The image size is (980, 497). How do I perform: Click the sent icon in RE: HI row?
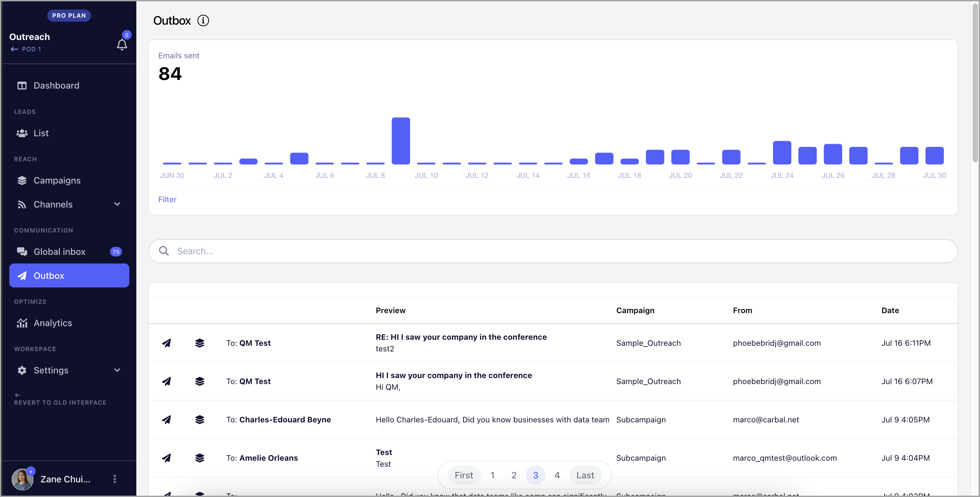167,343
